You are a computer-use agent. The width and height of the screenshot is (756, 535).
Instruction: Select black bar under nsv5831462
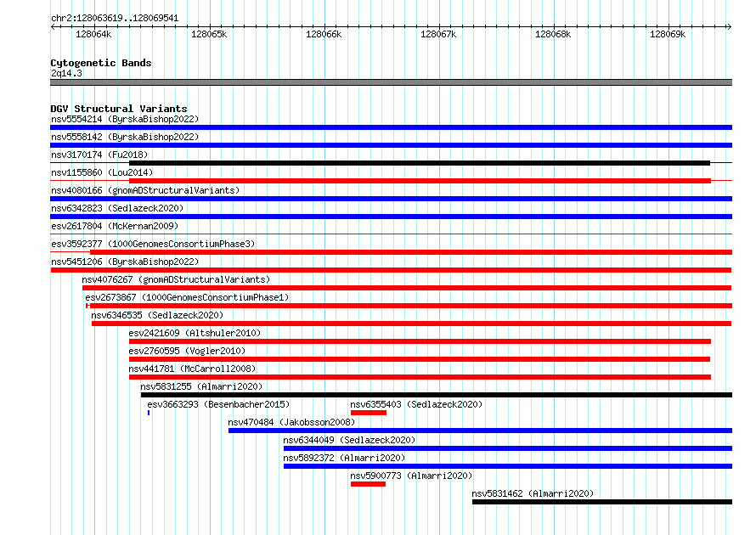602,502
